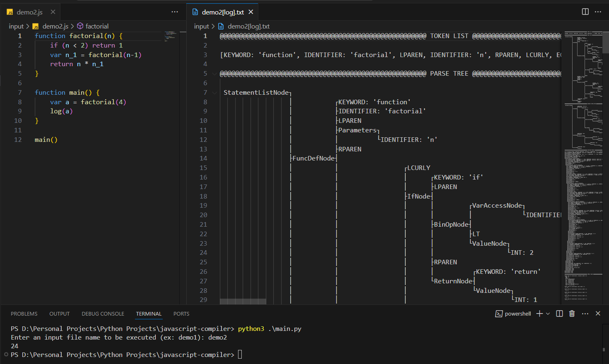Click the terminal output value 24
Screen dimensions: 609x364
coord(14,346)
